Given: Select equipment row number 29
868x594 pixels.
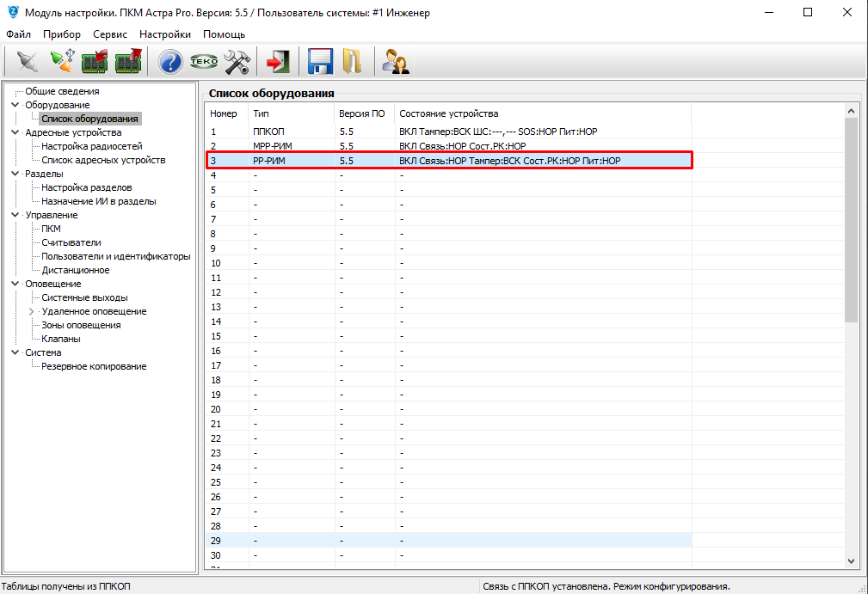Looking at the screenshot, I should [x=449, y=541].
